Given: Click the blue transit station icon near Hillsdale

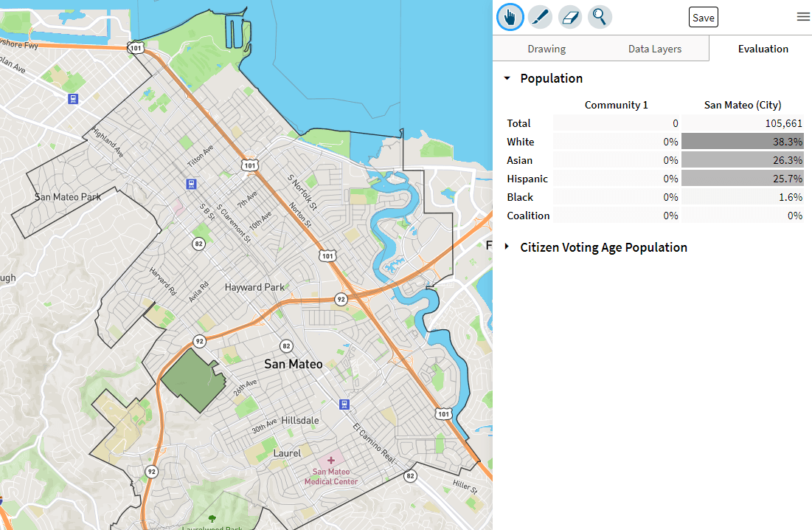Looking at the screenshot, I should [344, 404].
